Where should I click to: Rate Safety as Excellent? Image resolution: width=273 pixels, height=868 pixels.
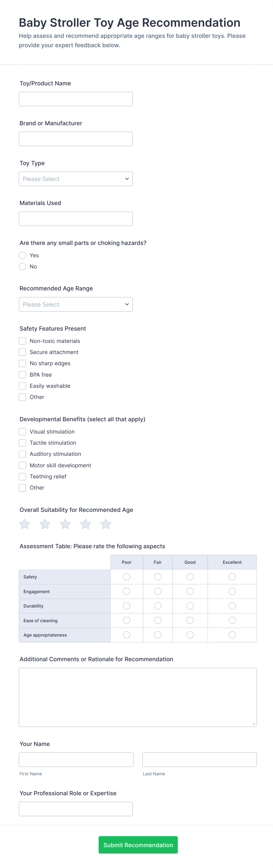[232, 577]
